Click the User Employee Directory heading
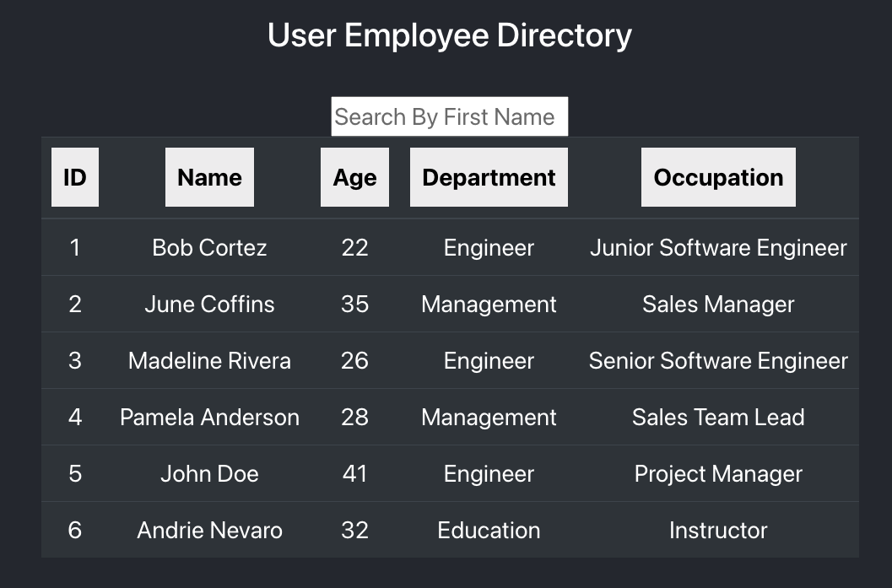The width and height of the screenshot is (892, 588). (x=450, y=35)
